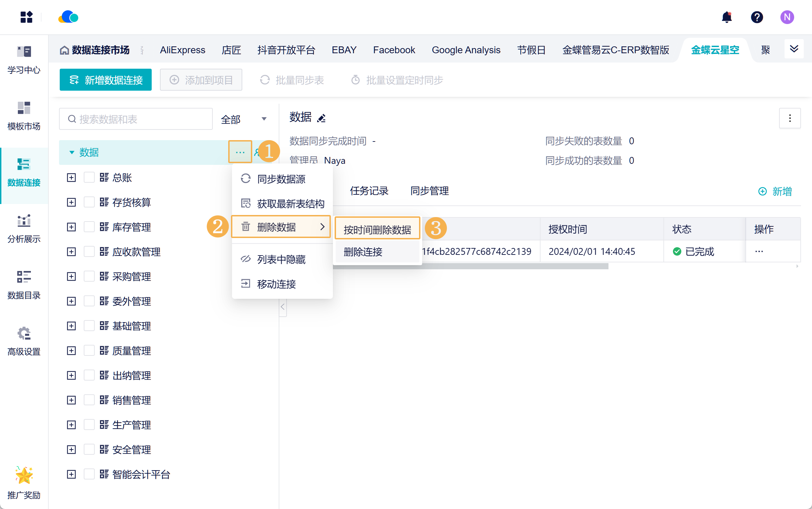Expand the 总账 tree node
This screenshot has width=812, height=509.
71,178
